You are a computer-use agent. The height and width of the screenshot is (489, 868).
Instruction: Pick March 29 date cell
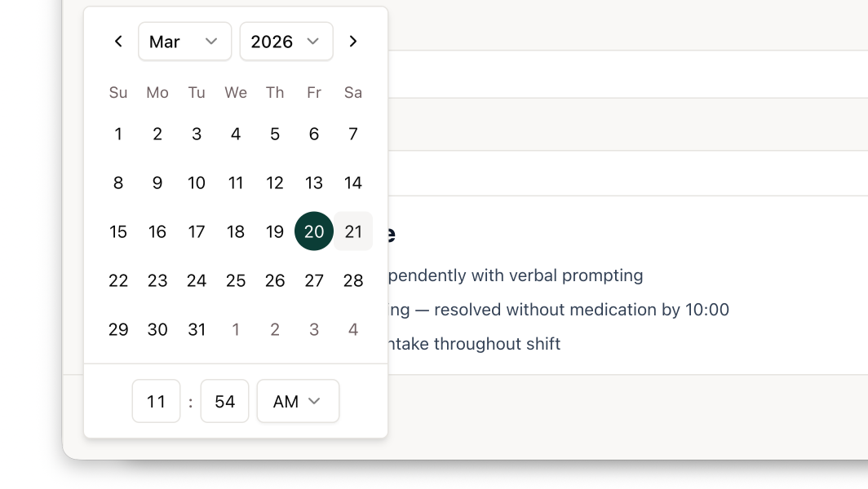[x=118, y=329]
